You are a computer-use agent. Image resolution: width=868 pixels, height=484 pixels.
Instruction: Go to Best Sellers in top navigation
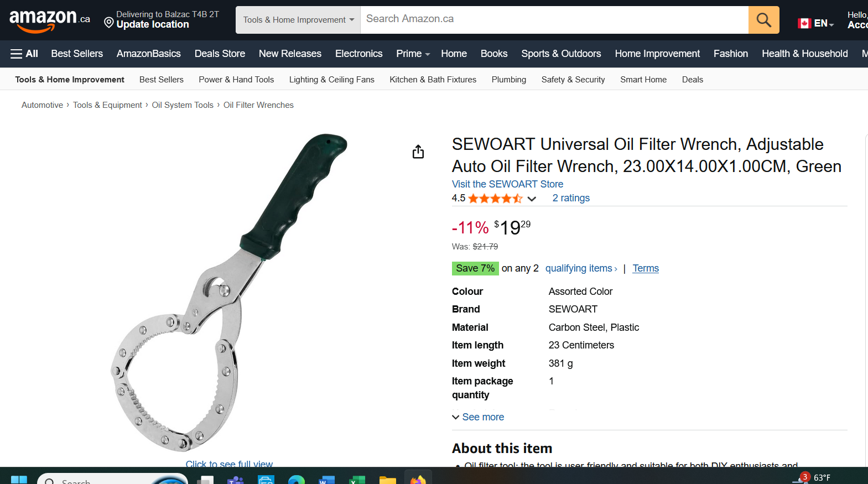(77, 54)
